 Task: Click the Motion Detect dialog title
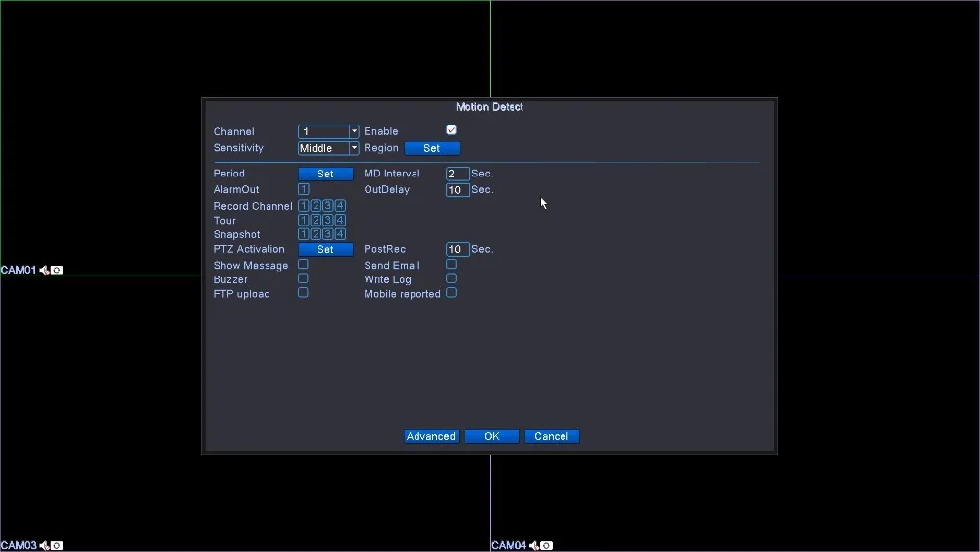[x=489, y=107]
